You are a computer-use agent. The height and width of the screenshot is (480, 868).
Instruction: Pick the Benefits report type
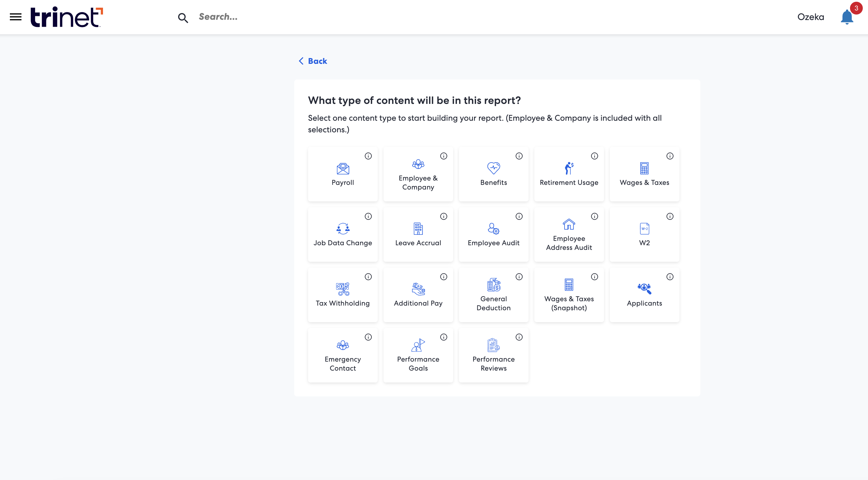coord(494,174)
